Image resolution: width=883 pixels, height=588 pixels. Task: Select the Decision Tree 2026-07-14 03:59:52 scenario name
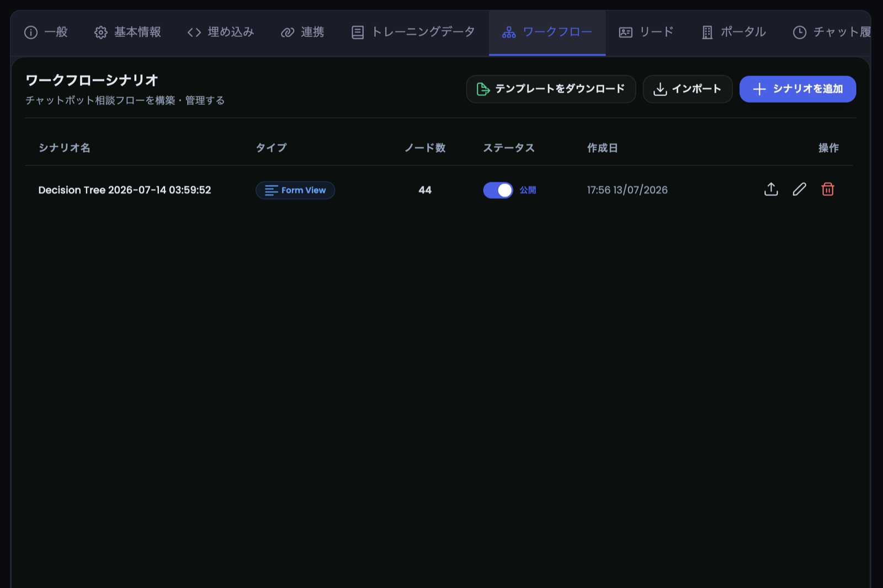(125, 190)
